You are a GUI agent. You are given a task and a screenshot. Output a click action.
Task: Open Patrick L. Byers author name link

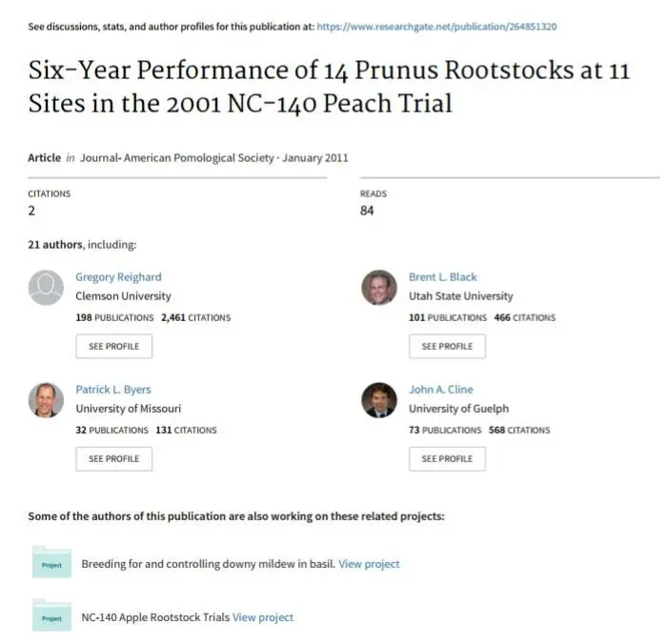(x=113, y=390)
